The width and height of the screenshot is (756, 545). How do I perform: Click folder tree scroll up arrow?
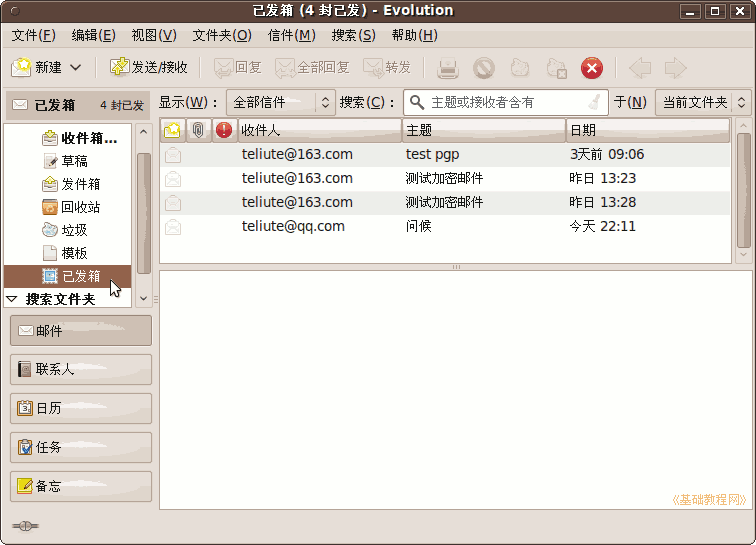coord(143,132)
